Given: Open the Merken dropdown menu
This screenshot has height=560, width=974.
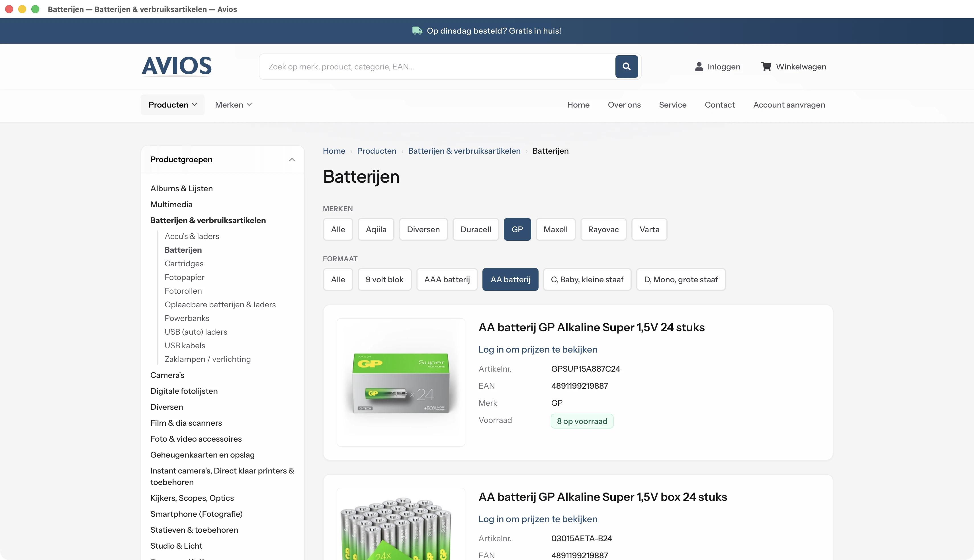Looking at the screenshot, I should click(234, 105).
